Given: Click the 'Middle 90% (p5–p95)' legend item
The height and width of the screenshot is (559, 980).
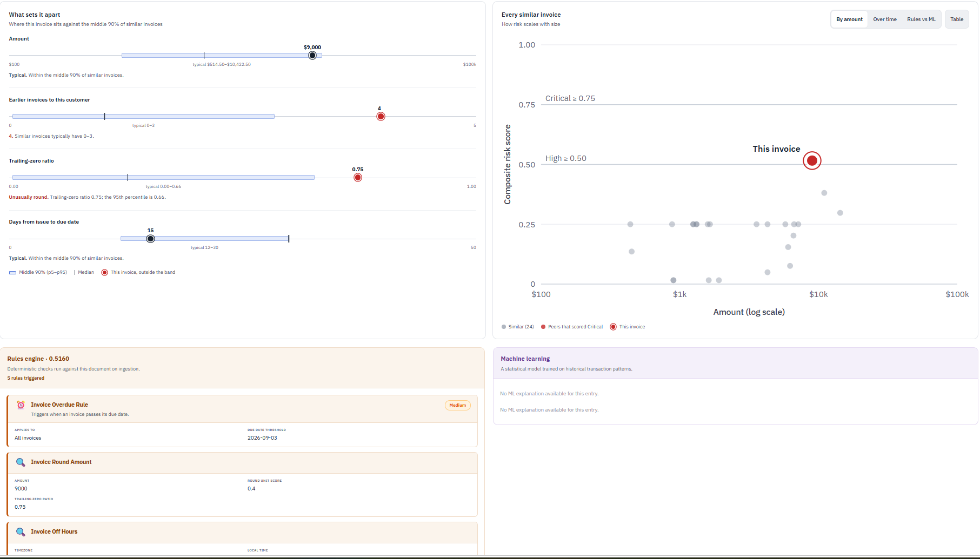Looking at the screenshot, I should coord(38,272).
